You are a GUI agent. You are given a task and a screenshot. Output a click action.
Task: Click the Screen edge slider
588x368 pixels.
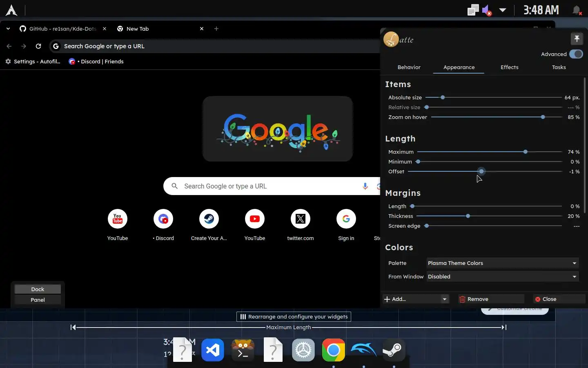click(493, 226)
